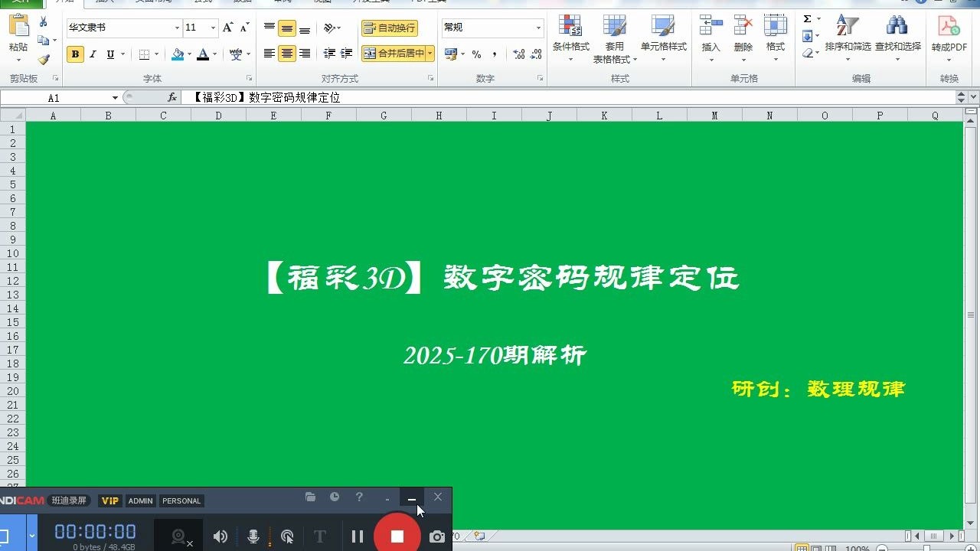980x551 pixels.
Task: Open merge and center dropdown arrow
Action: (x=430, y=54)
